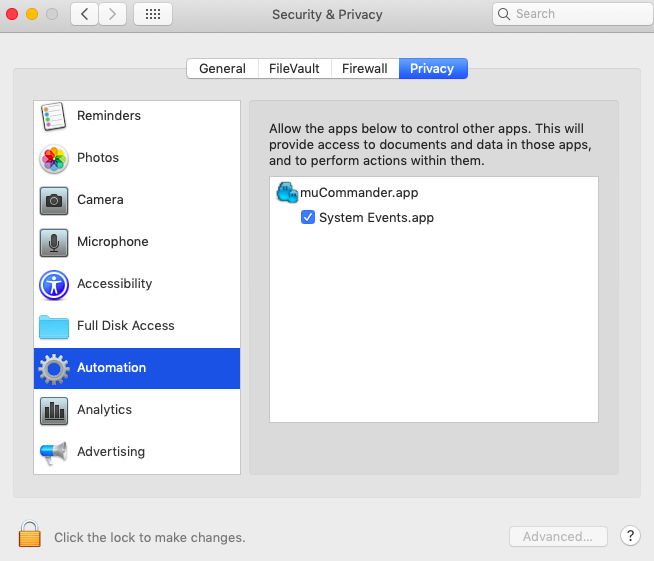Select Photos in the privacy list
Screen dimensions: 654x561
[x=137, y=158]
